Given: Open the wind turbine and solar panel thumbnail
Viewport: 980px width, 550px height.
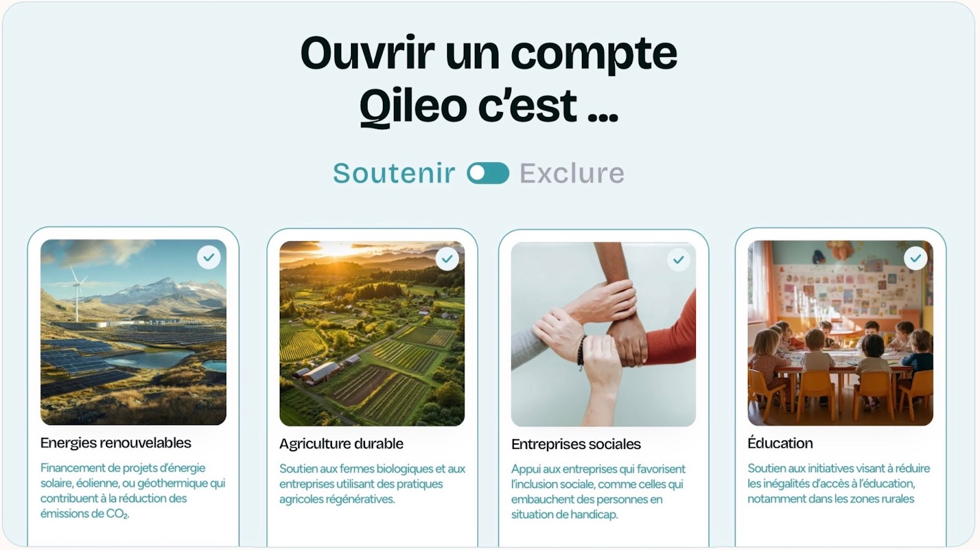Looking at the screenshot, I should click(134, 332).
